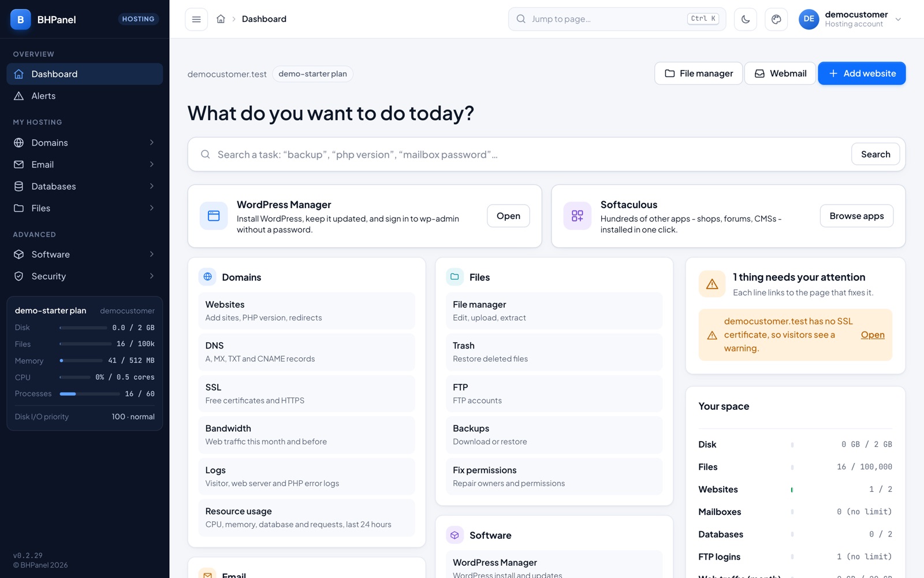Open the Backups tile

coord(554,435)
